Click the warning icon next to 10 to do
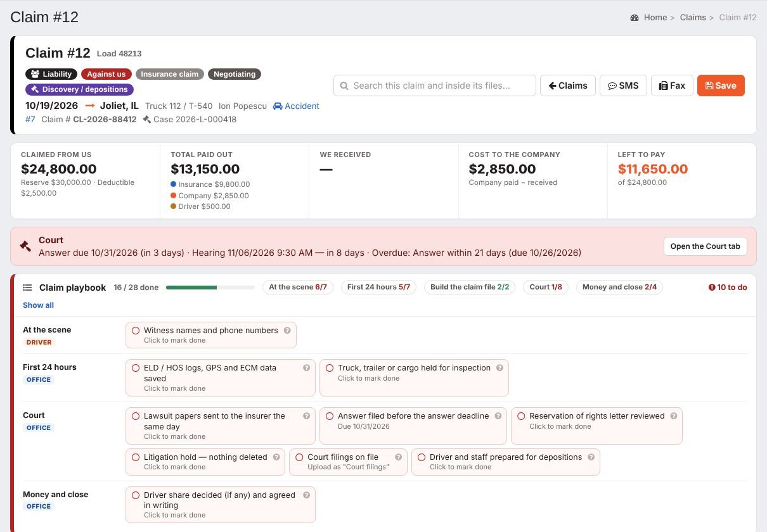The image size is (767, 532). point(712,288)
